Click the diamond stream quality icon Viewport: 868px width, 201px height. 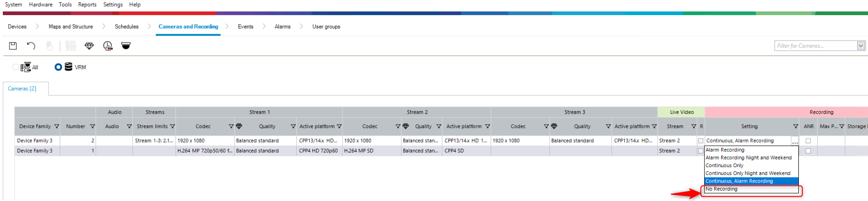coord(89,46)
